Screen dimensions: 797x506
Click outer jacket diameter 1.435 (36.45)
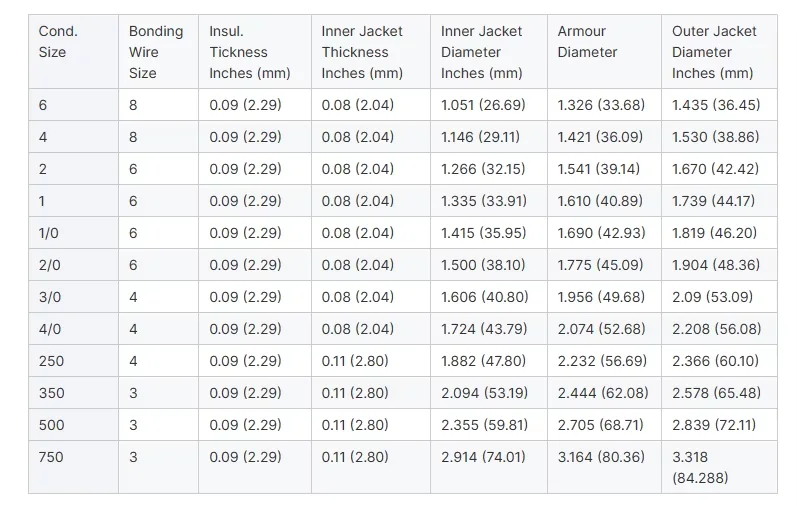(716, 105)
